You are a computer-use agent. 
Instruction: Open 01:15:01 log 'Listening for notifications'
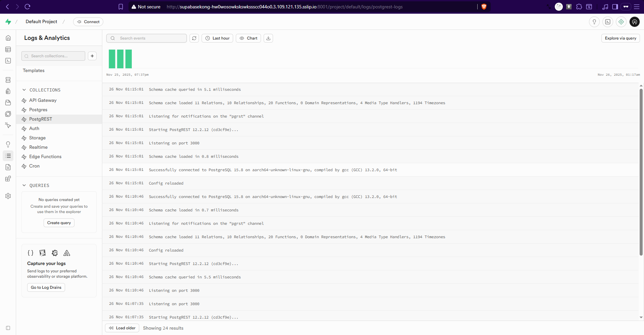(x=371, y=116)
